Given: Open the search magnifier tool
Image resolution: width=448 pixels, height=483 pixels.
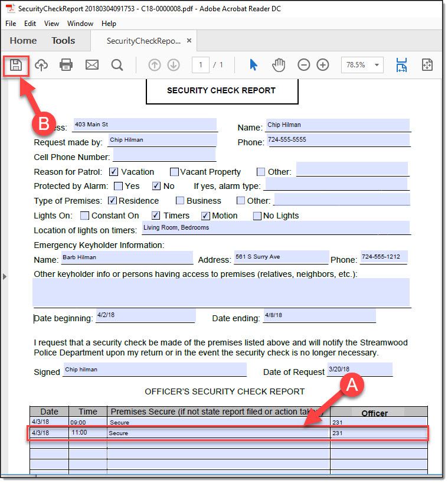Looking at the screenshot, I should pos(117,65).
